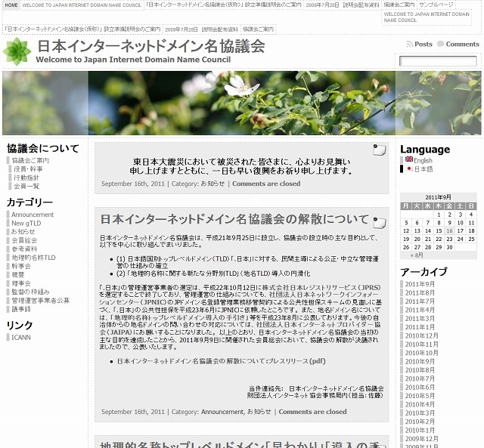Viewport: 484px width, 448px height.
Task: Click the Japan flag next to 日本語
Action: [x=410, y=168]
